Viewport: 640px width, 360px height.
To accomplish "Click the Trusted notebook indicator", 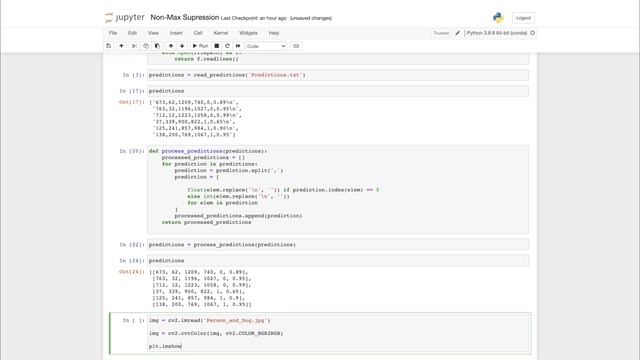I will (x=441, y=33).
